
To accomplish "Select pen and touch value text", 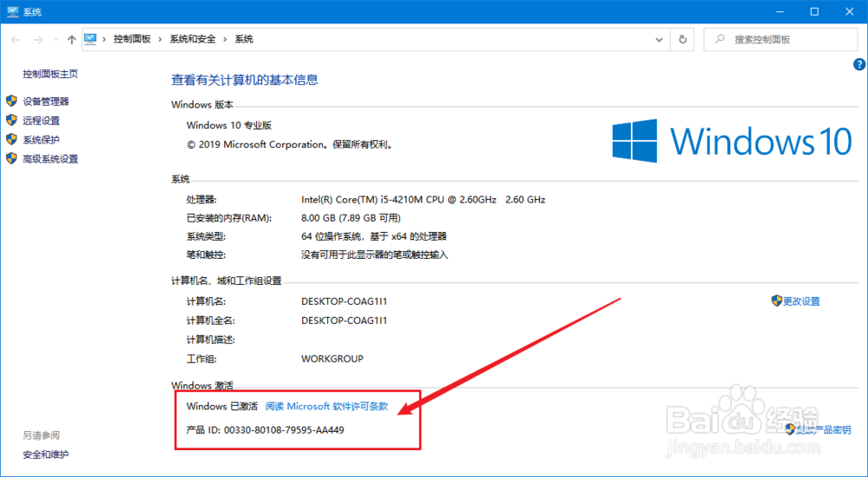I will pyautogui.click(x=374, y=255).
